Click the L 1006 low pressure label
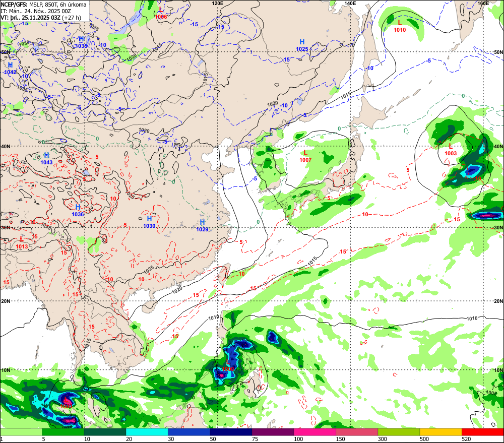The height and width of the screenshot is (443, 504). [x=161, y=13]
